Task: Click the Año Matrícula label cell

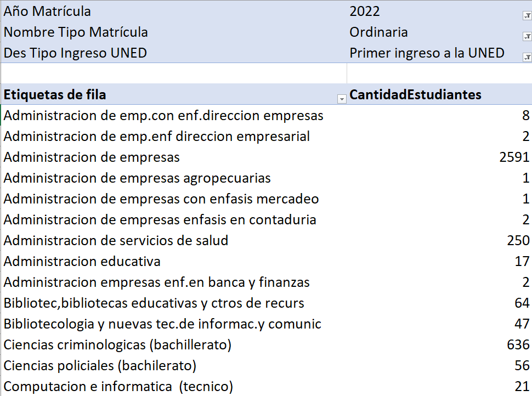Action: (x=48, y=12)
